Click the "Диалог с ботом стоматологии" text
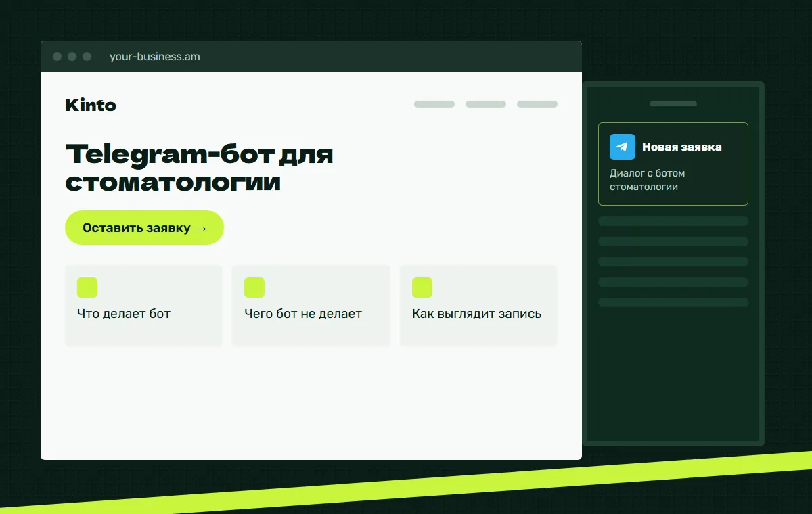The image size is (812, 514). coord(648,180)
